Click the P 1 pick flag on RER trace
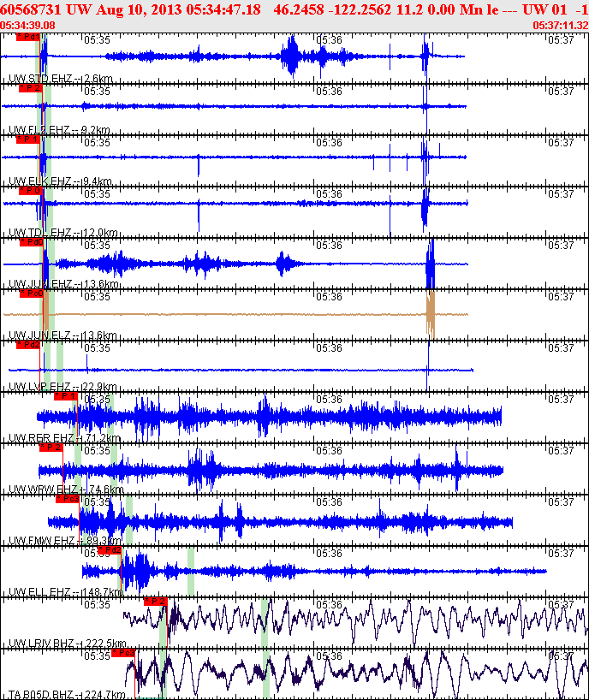 [x=66, y=396]
